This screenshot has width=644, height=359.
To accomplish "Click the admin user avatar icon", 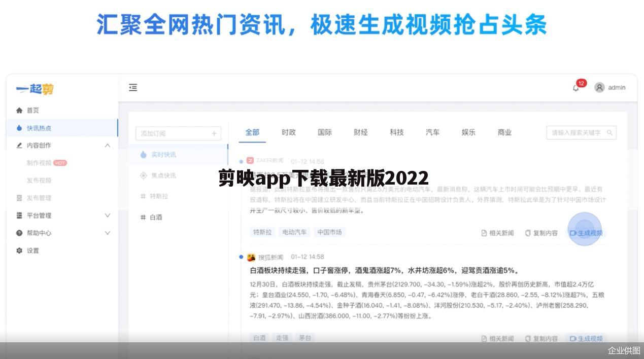I will (x=599, y=87).
